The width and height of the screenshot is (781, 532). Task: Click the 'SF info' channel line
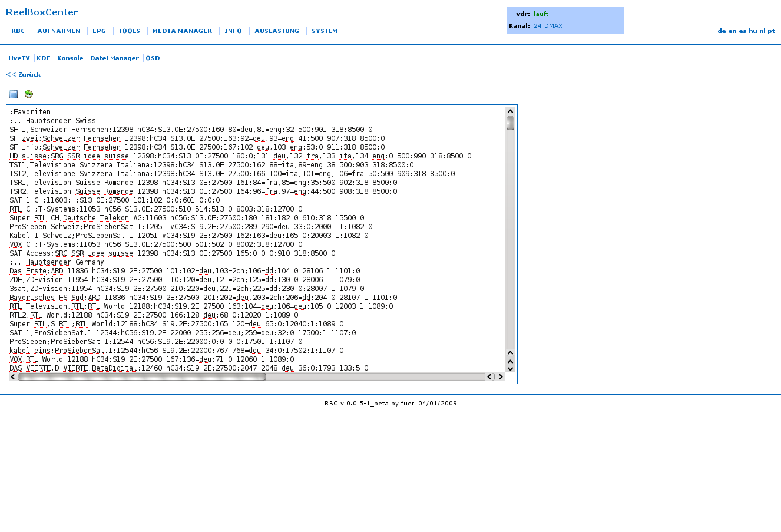(197, 147)
